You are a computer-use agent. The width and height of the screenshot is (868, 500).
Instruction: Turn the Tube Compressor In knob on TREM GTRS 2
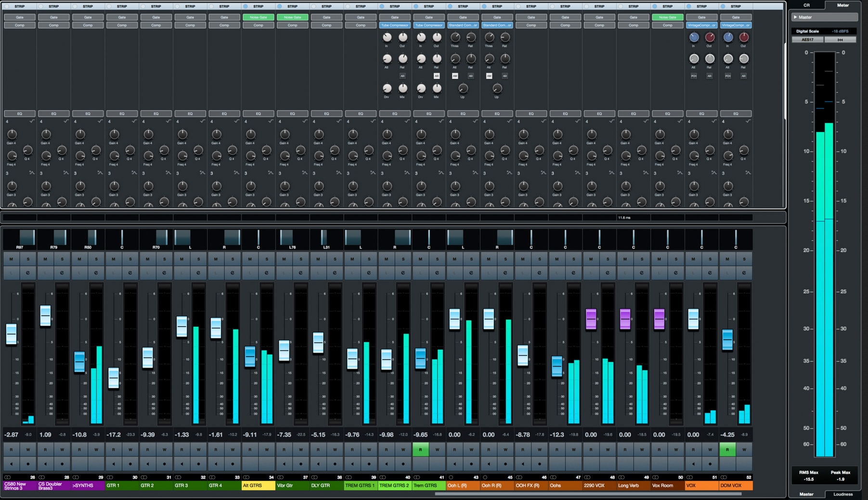pyautogui.click(x=387, y=37)
